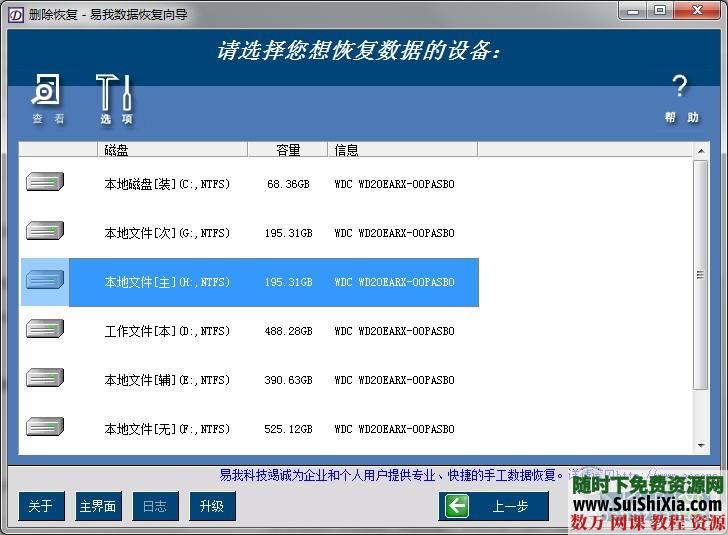Sort list by 容量 column header
The height and width of the screenshot is (535, 728).
287,150
